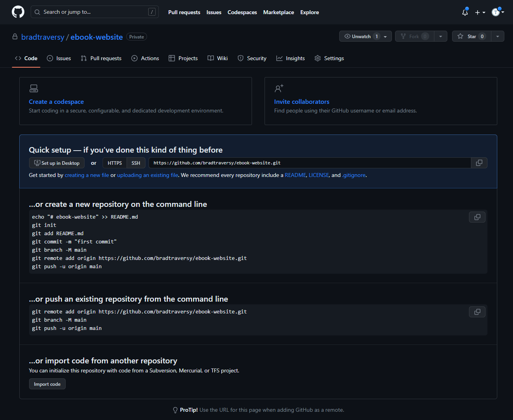Viewport: 513px width, 420px height.
Task: Open the GitHub homepage via Octocat logo
Action: [x=18, y=12]
